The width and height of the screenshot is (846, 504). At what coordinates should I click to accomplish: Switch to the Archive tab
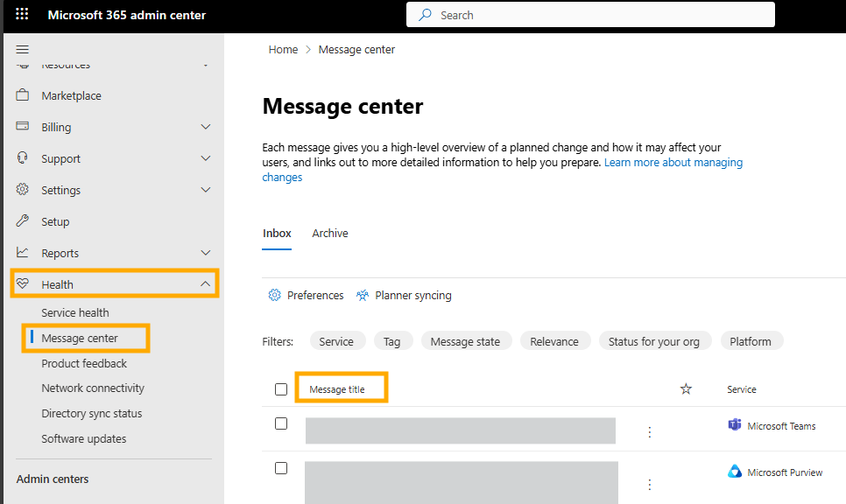click(x=330, y=234)
